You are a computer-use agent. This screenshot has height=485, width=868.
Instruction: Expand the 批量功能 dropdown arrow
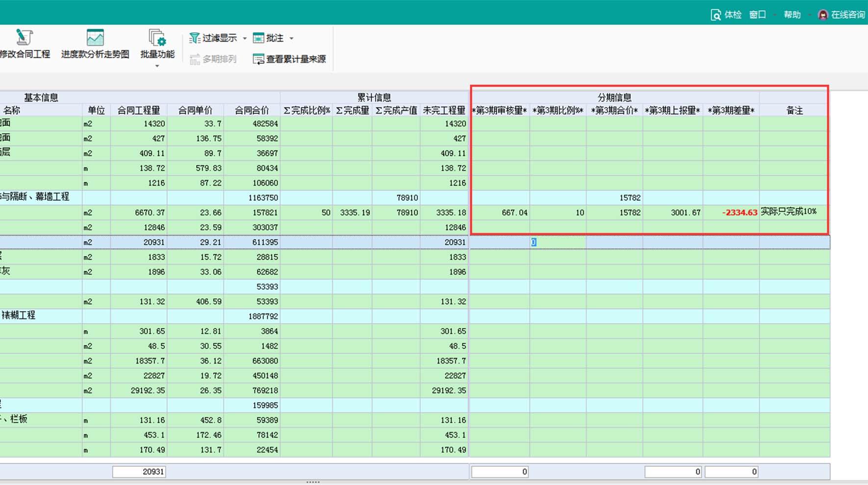click(157, 66)
